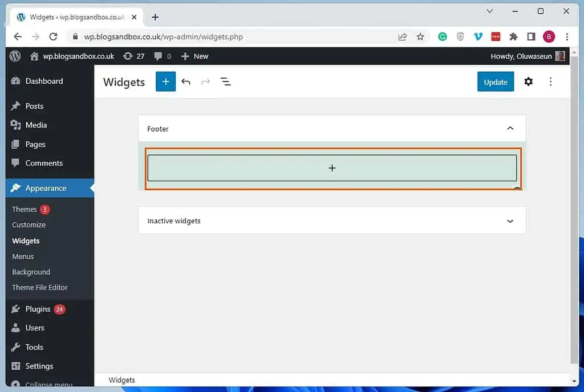
Task: Click the WordPress logo in the admin bar
Action: click(x=14, y=56)
